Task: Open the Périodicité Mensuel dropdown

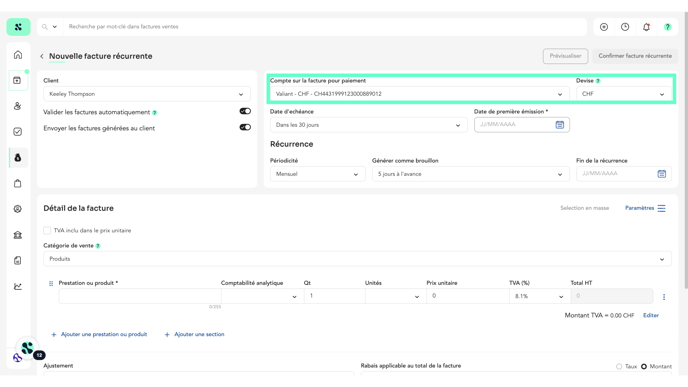Action: pos(317,174)
